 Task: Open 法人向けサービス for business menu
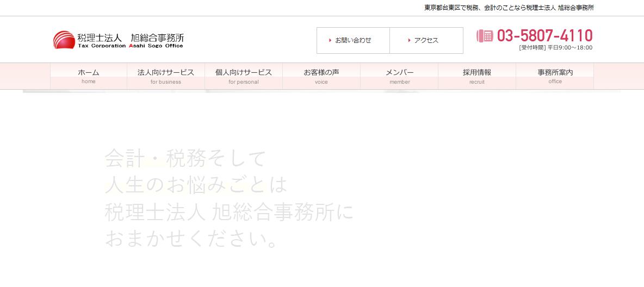(166, 76)
